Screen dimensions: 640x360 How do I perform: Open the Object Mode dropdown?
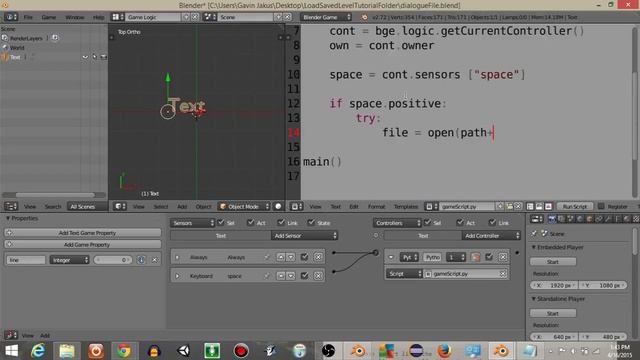[x=244, y=207]
